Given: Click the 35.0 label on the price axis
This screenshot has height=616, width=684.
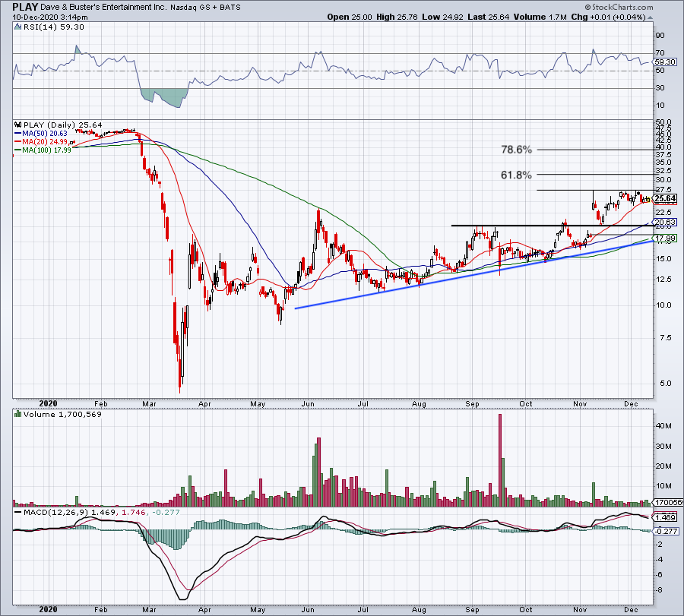Looking at the screenshot, I should (663, 163).
